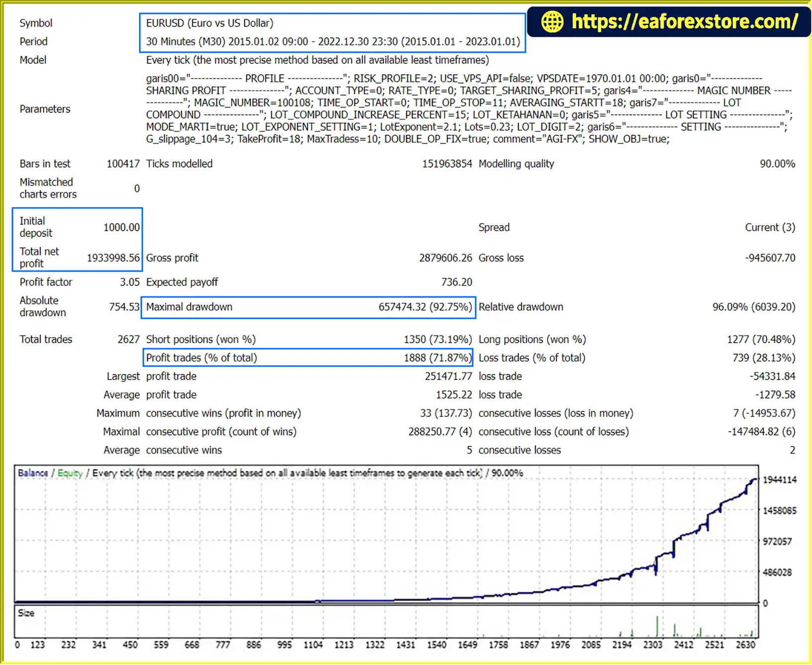Click the 'Bars in test' value 100417
This screenshot has width=812, height=665.
123,164
